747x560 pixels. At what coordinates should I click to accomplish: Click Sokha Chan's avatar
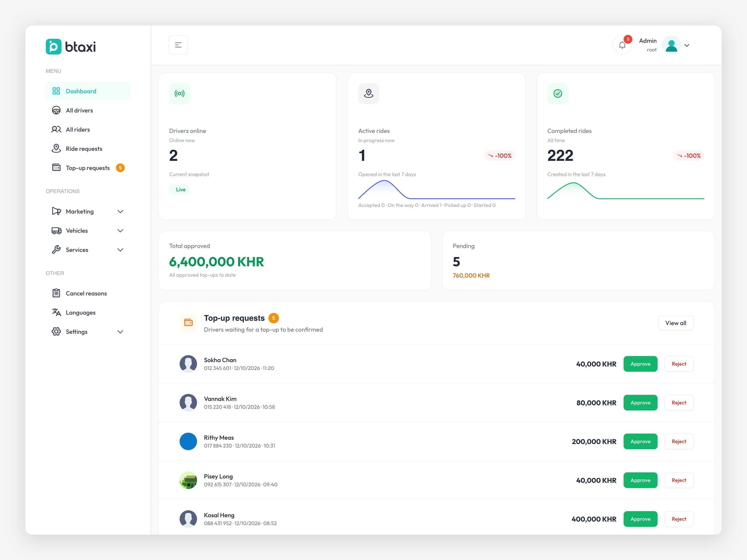tap(188, 364)
